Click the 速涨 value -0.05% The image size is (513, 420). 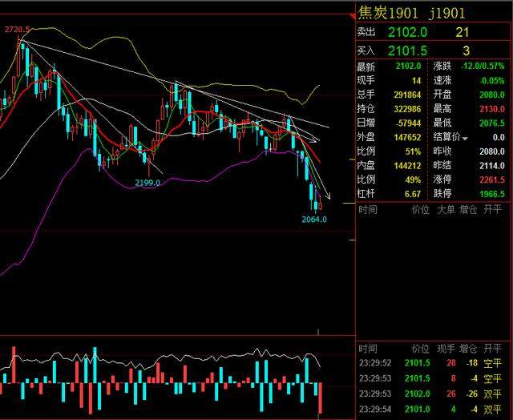[491, 80]
